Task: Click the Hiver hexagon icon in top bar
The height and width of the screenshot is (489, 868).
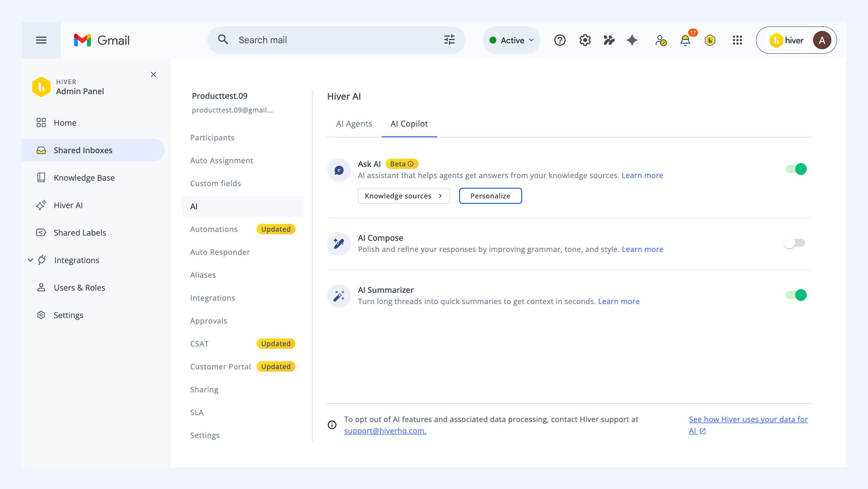Action: 710,40
